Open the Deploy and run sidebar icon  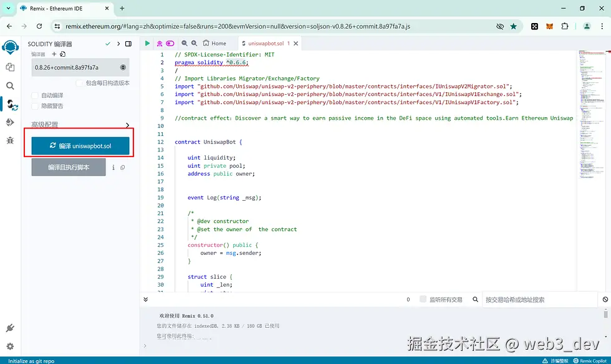coord(10,122)
